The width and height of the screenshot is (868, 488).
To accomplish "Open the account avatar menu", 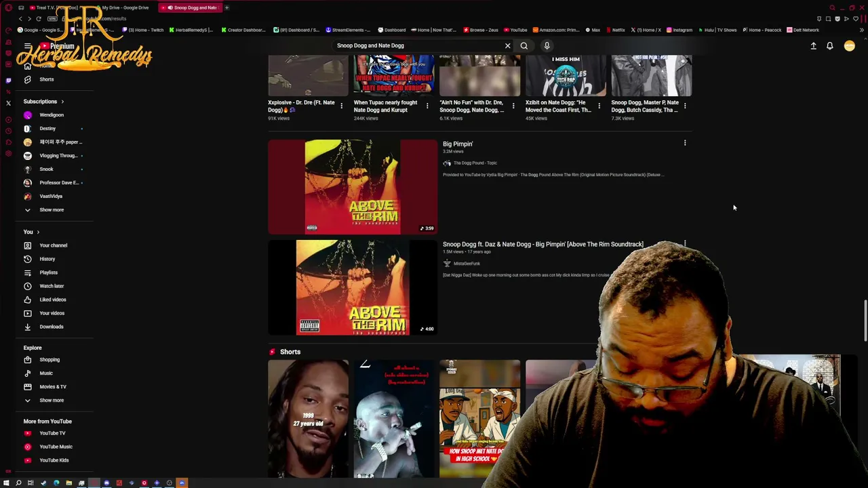I will 849,45.
